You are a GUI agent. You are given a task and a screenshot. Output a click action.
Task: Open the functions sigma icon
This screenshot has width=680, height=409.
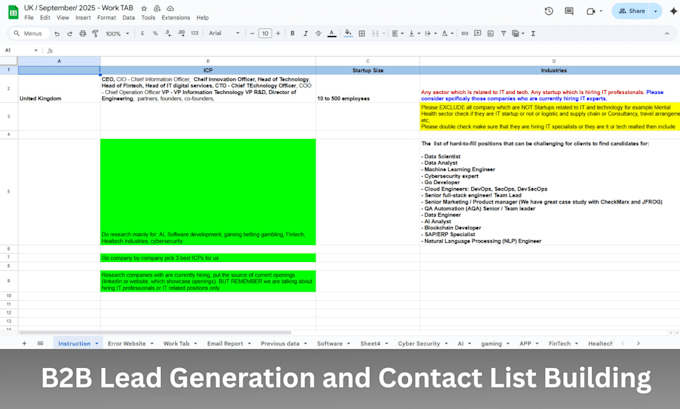tap(533, 33)
